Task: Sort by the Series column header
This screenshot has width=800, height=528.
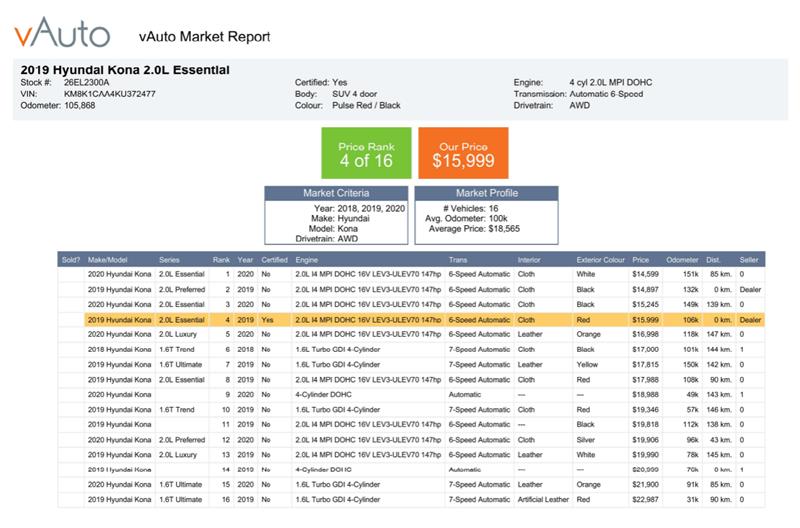Action: pyautogui.click(x=169, y=260)
